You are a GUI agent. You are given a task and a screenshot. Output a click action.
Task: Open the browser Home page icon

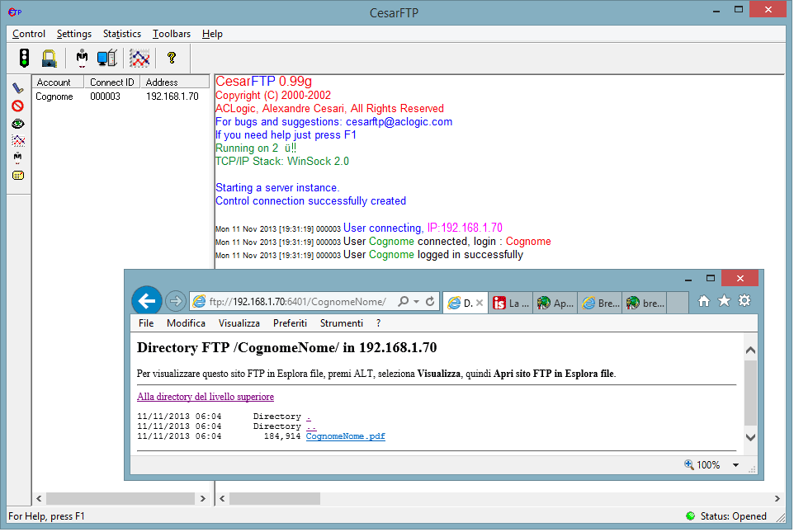click(x=704, y=301)
